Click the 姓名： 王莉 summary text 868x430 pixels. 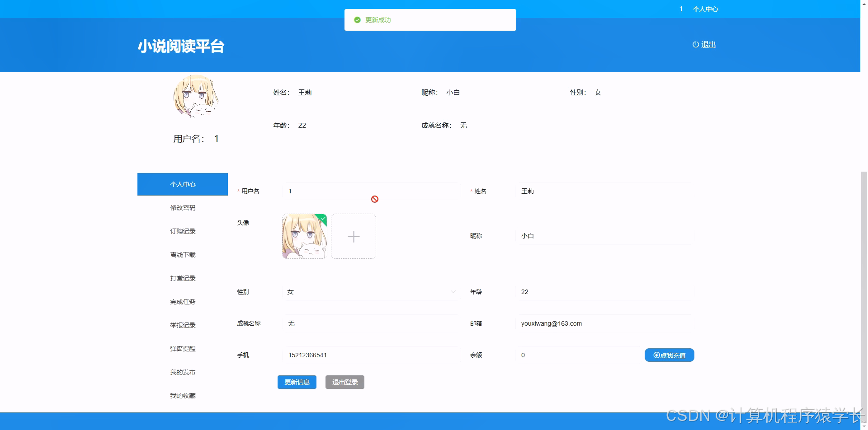pos(292,93)
